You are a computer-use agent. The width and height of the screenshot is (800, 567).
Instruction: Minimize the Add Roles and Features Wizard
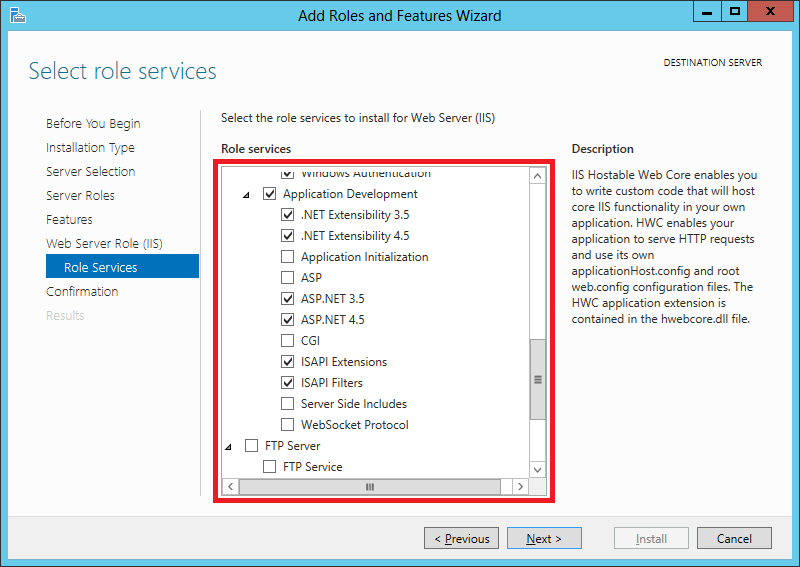[x=707, y=12]
